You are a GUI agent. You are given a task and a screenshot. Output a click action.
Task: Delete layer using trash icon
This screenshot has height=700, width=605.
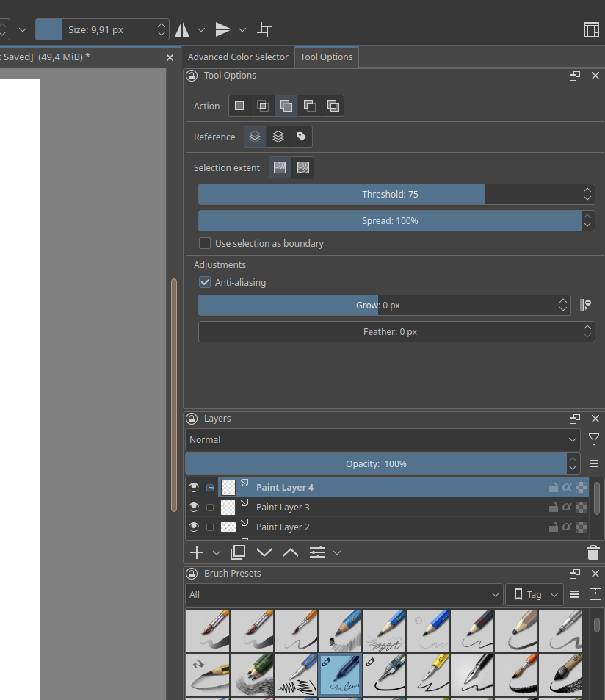pos(593,552)
